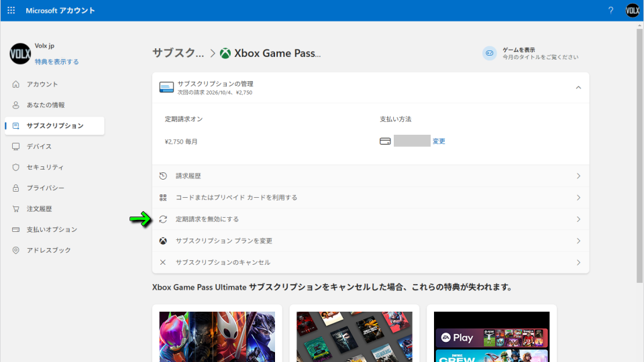Click the game controller icon near ゲームを表示
Screen dimensions: 644x362
point(490,54)
